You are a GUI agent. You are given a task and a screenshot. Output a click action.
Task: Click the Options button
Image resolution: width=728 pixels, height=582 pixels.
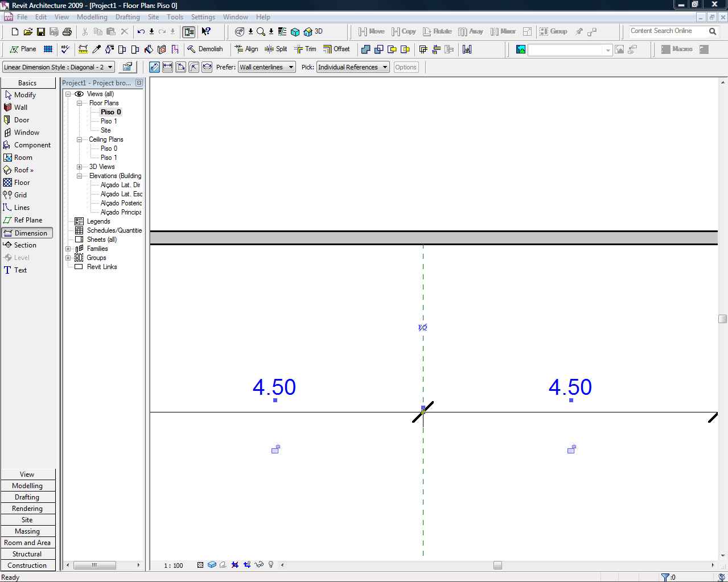click(x=406, y=67)
